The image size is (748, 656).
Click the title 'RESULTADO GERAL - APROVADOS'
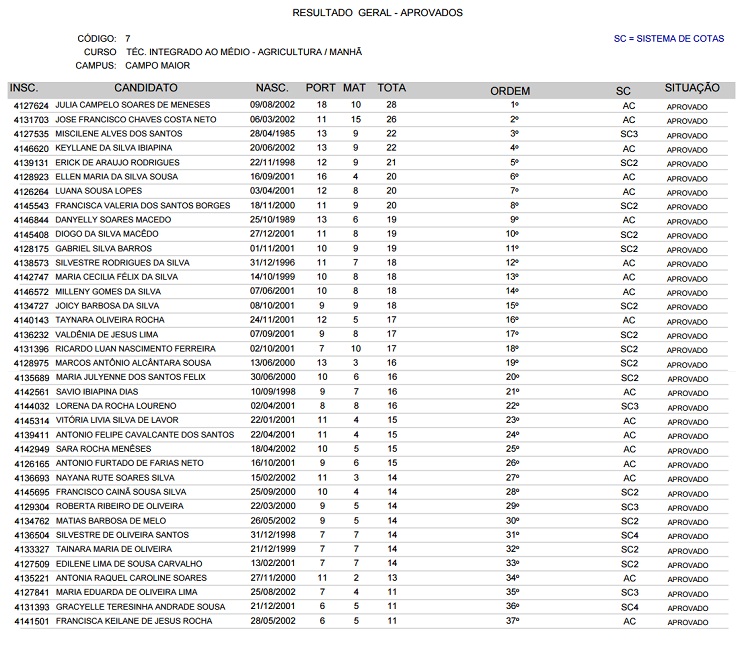coord(377,13)
